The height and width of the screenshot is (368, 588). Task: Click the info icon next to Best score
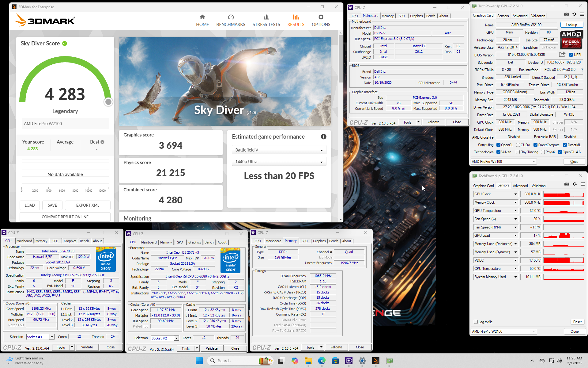tap(102, 142)
